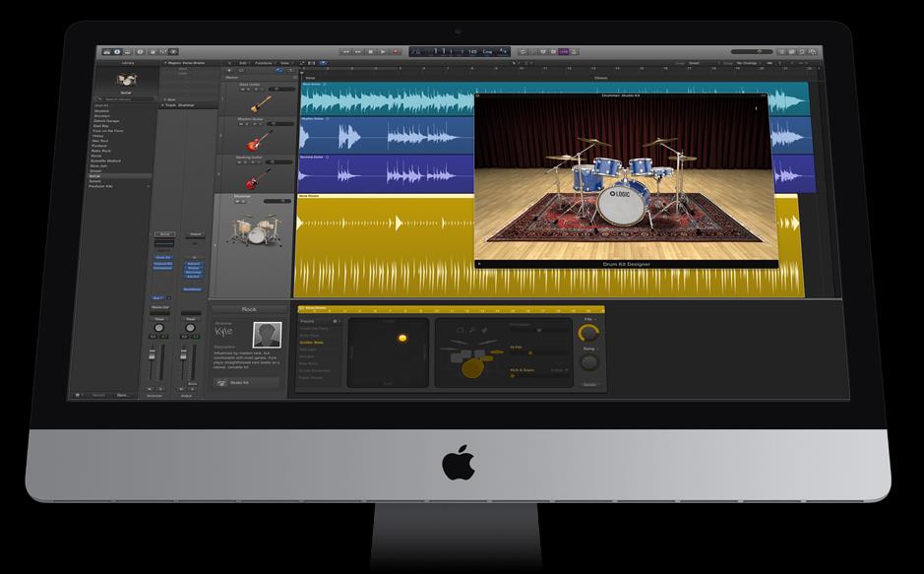Click the Studio Kit button below description
The width and height of the screenshot is (924, 574).
[x=246, y=382]
